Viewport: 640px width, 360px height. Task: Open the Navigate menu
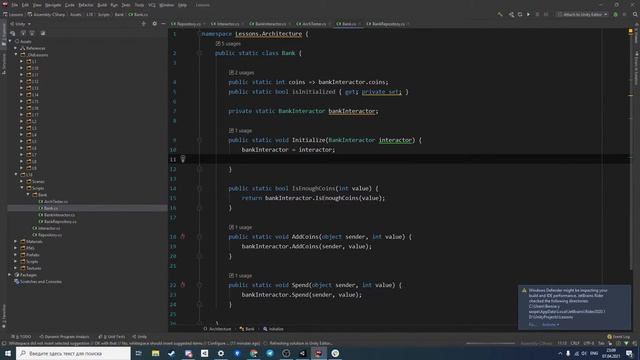click(53, 5)
